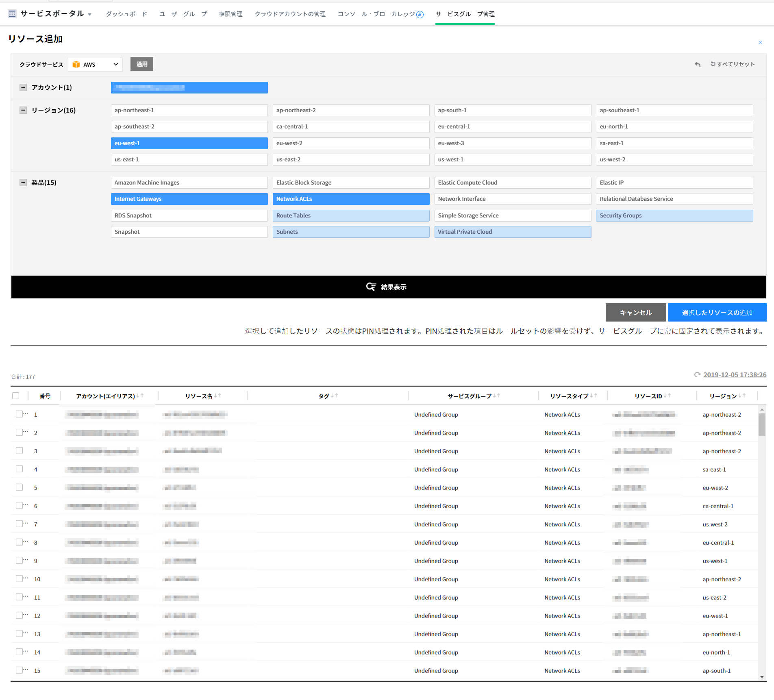Collapse the region (16) section
Screen dimensions: 774x700
click(x=23, y=110)
